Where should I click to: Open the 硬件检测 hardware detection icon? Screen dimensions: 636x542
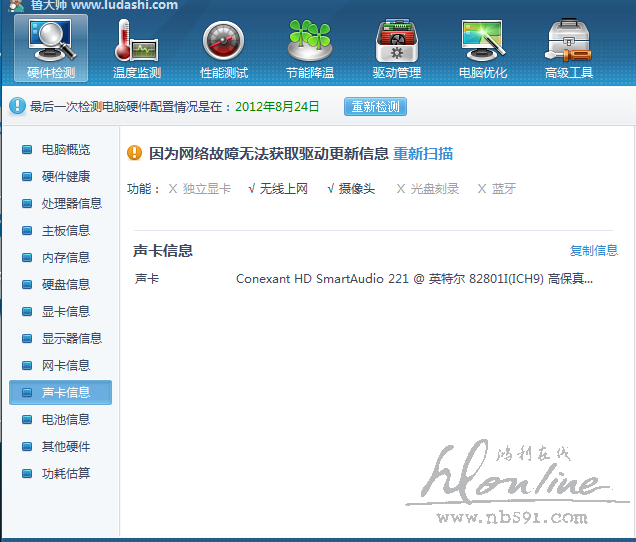click(x=51, y=47)
